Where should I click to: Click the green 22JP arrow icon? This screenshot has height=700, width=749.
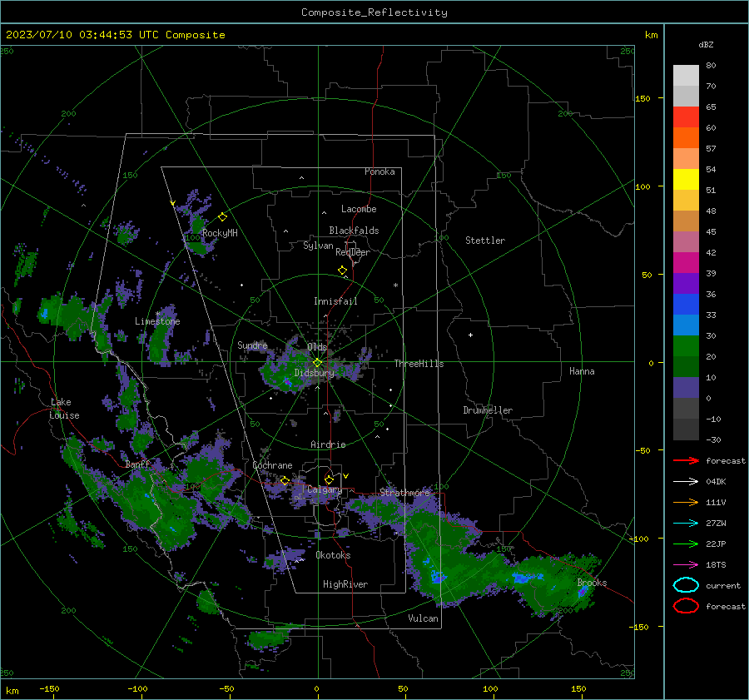pos(686,544)
